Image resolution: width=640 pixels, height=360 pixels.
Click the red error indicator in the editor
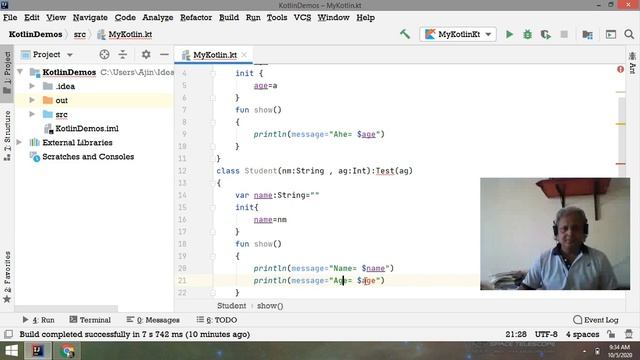pos(620,69)
